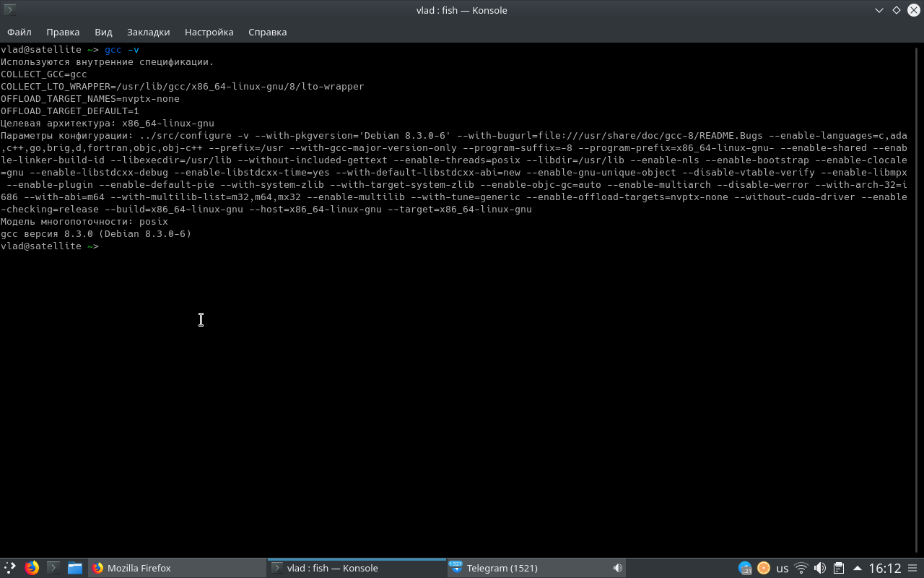Click the line 'Модель многопоточности: posix'
Viewport: 924px width, 578px height.
coord(84,222)
